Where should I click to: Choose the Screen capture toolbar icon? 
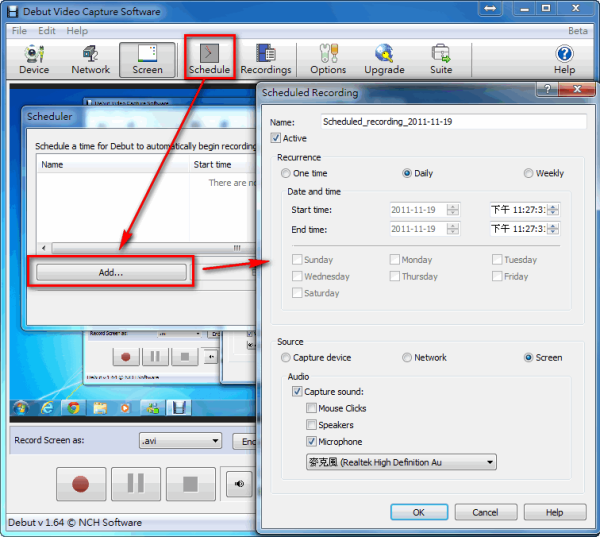coord(147,59)
